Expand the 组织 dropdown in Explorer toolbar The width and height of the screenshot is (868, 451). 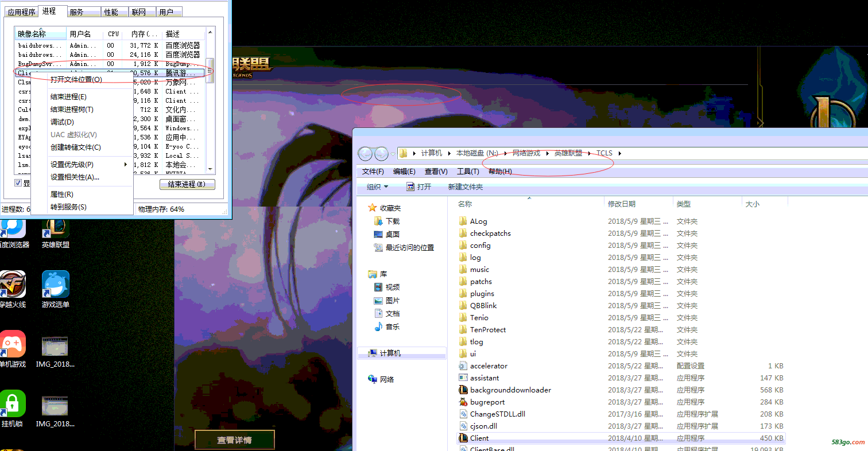(x=377, y=186)
